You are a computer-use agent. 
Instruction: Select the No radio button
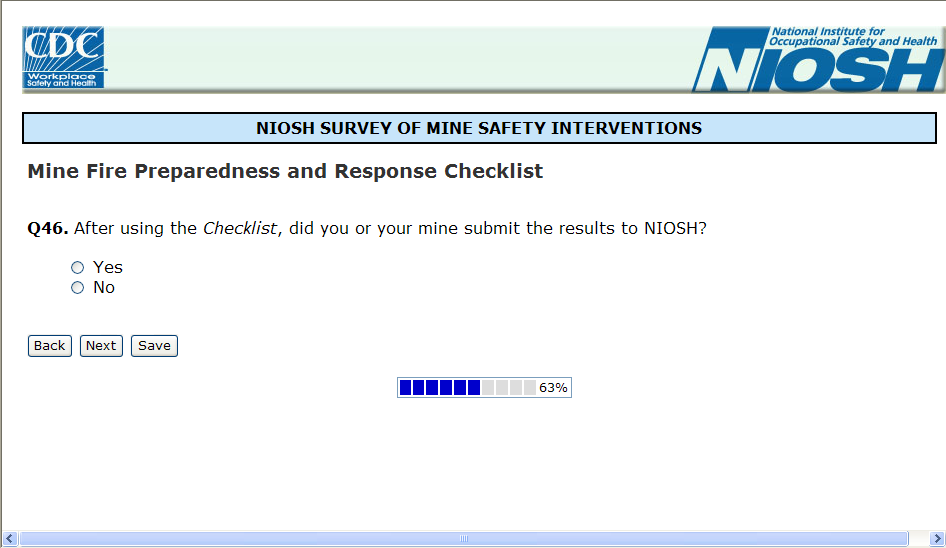78,288
